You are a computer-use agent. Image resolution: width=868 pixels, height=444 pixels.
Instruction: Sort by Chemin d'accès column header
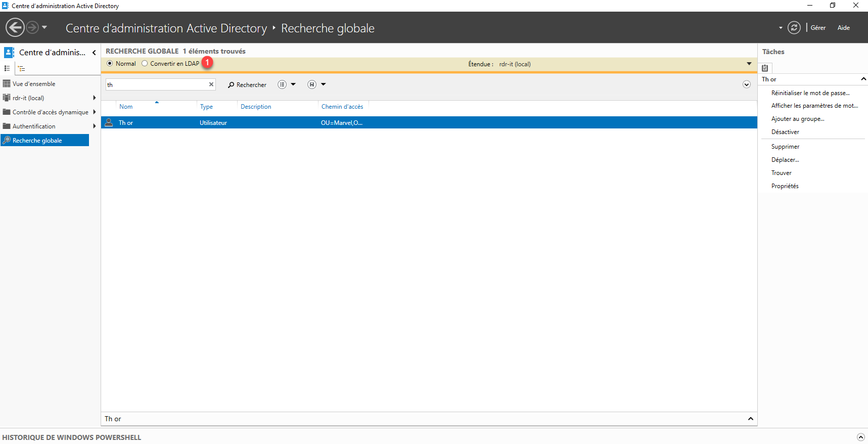coord(342,107)
